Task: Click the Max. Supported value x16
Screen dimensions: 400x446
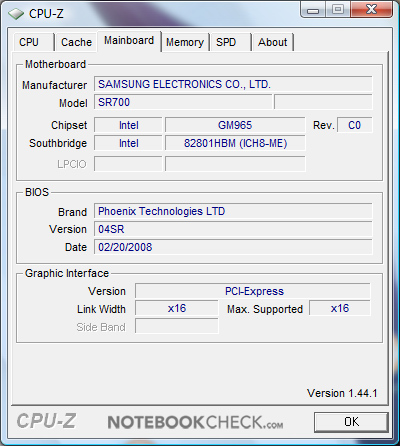Action: (340, 308)
